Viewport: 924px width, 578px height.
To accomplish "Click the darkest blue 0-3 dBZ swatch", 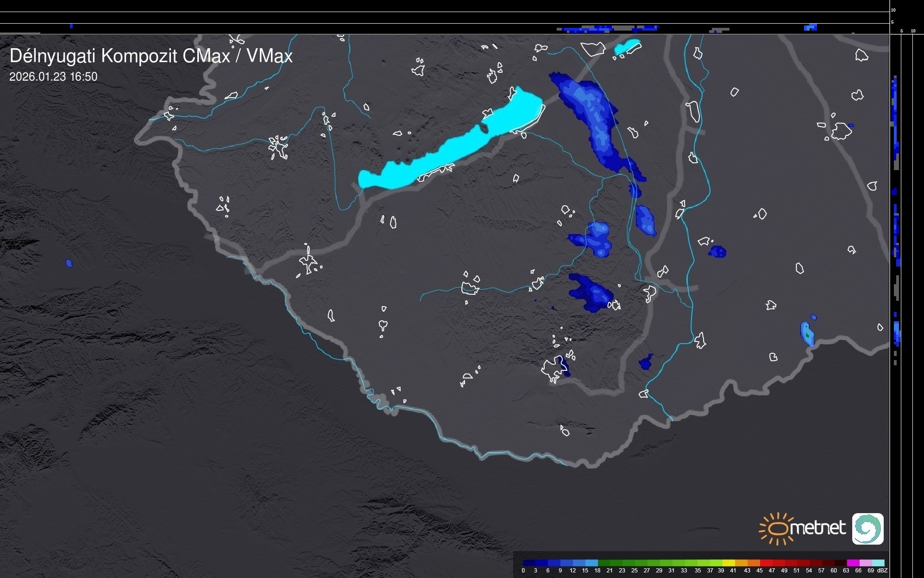I will (529, 563).
